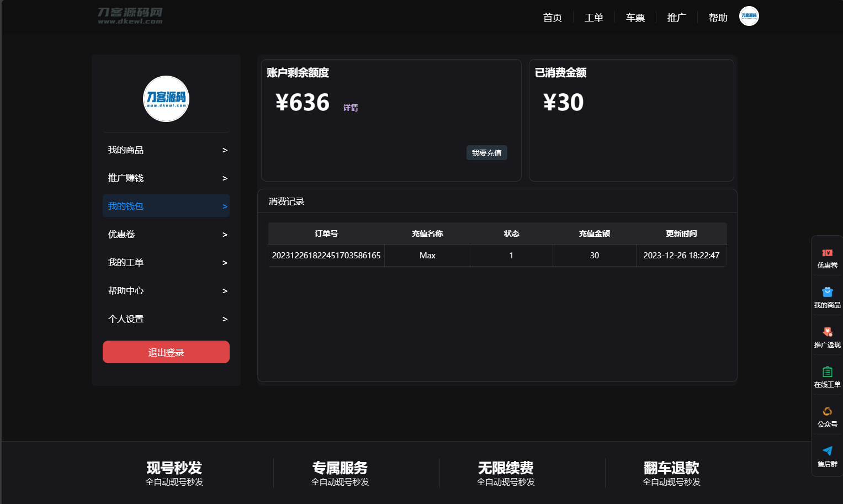This screenshot has height=504, width=843.
Task: Select 我的钱包 in the left sidebar
Action: pyautogui.click(x=166, y=205)
